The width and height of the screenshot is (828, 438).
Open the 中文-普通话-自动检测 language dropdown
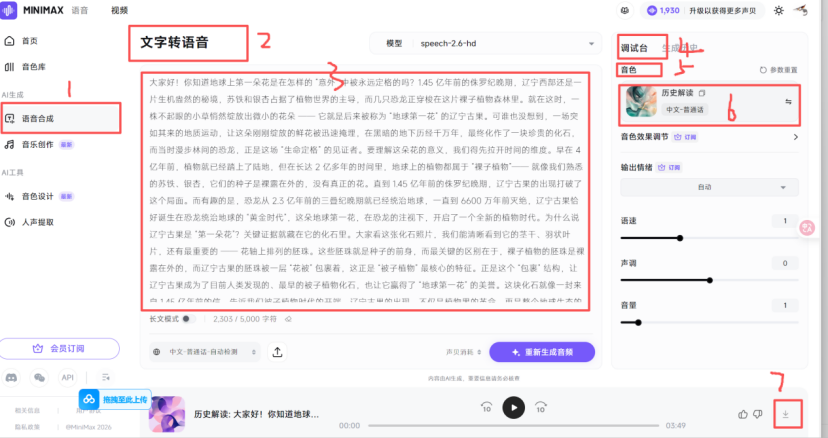(x=205, y=352)
